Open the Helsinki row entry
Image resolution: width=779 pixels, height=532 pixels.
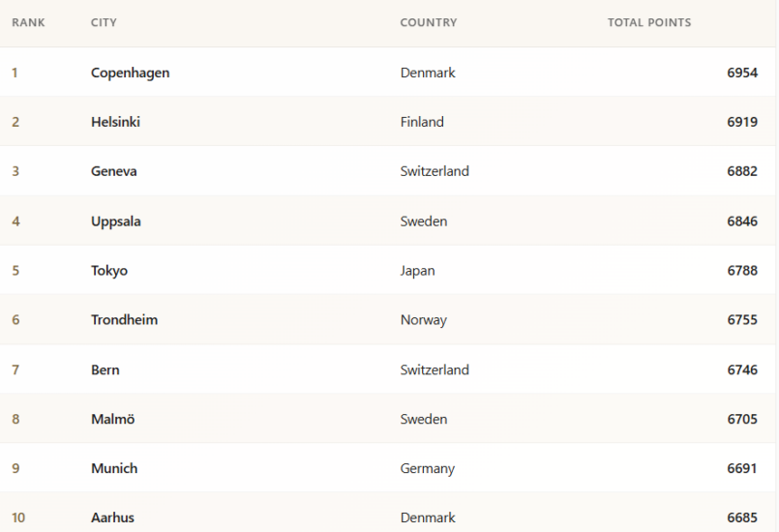click(115, 122)
